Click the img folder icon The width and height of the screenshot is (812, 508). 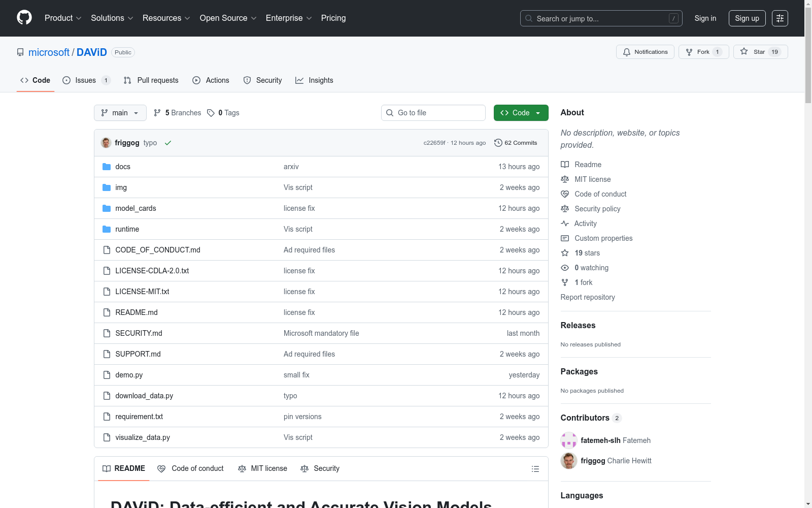(x=107, y=187)
